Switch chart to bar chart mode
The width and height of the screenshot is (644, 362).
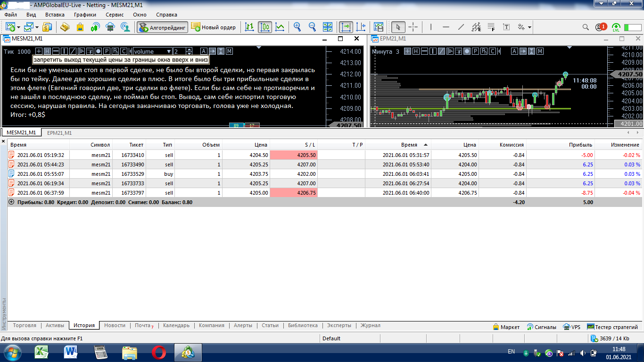pyautogui.click(x=250, y=27)
